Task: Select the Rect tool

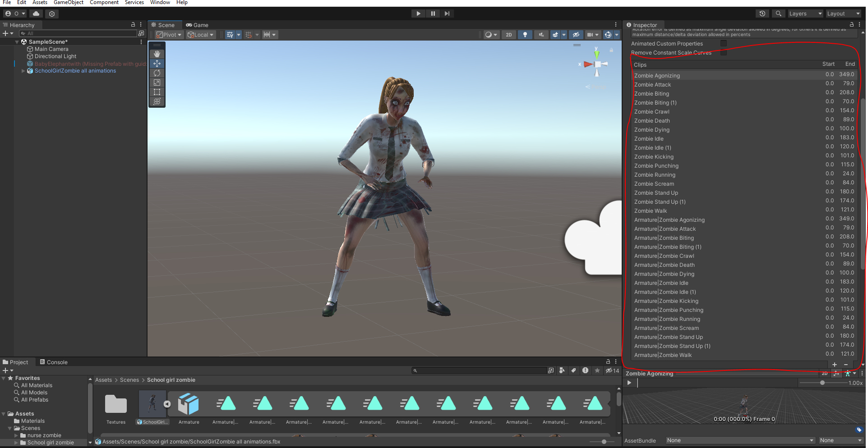Action: tap(157, 92)
